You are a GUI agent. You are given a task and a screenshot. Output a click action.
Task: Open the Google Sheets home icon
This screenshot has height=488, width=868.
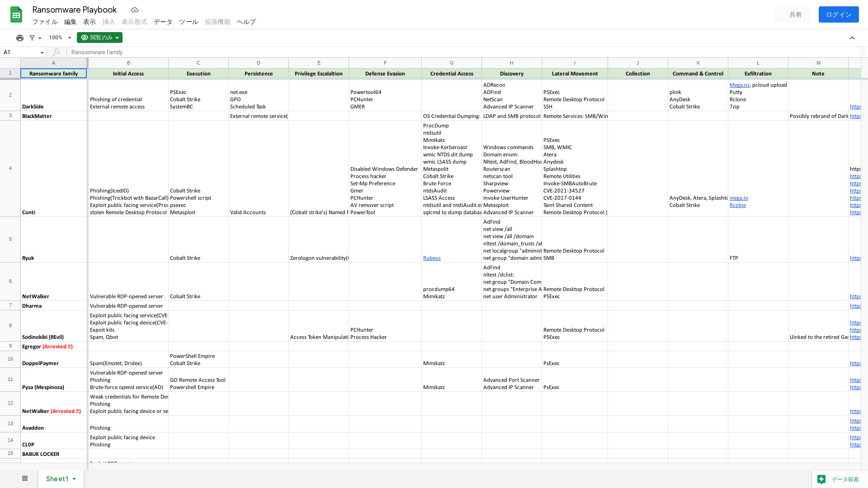(16, 14)
